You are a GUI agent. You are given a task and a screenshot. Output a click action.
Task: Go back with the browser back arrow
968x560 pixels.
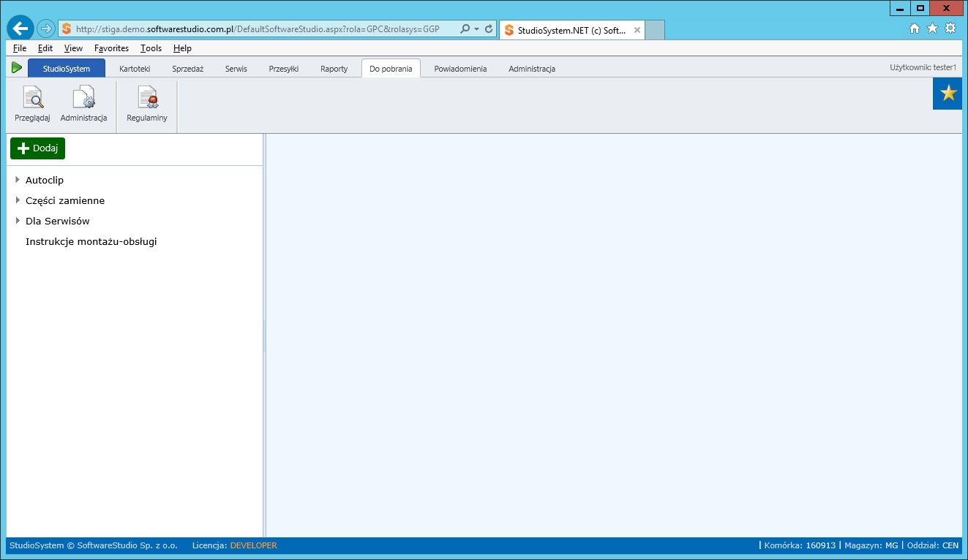(x=20, y=29)
